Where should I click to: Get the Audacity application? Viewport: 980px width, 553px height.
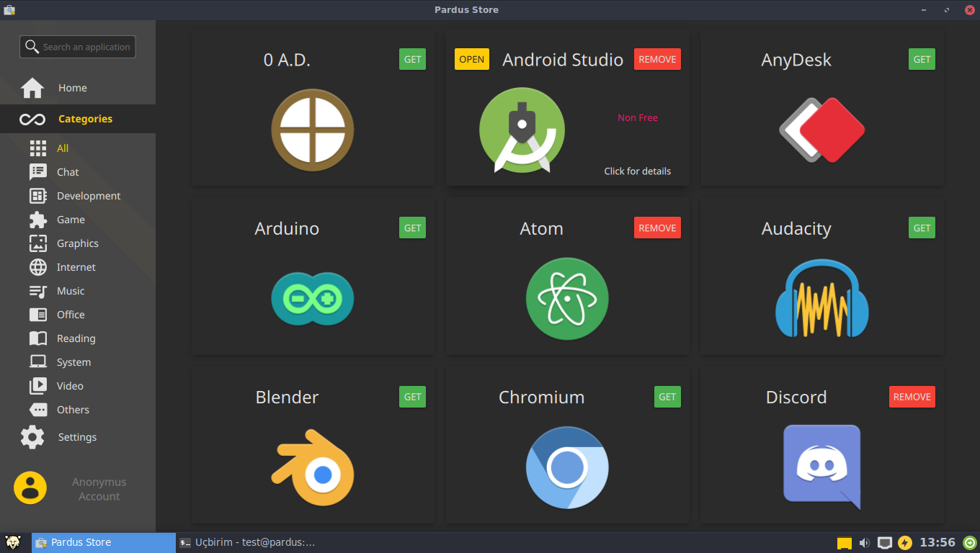[x=922, y=228]
